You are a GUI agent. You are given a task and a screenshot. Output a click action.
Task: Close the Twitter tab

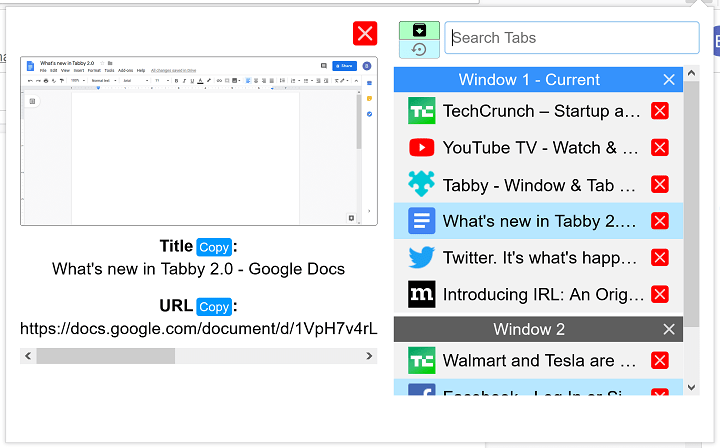click(660, 258)
